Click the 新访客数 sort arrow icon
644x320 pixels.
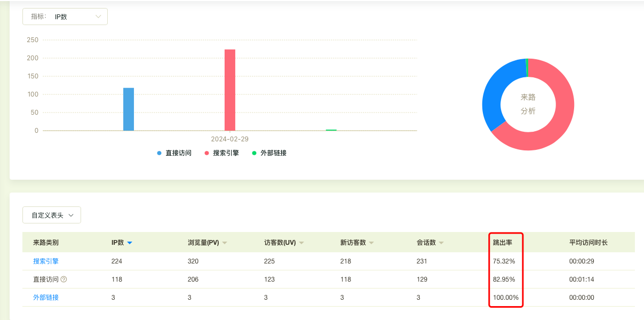click(371, 243)
